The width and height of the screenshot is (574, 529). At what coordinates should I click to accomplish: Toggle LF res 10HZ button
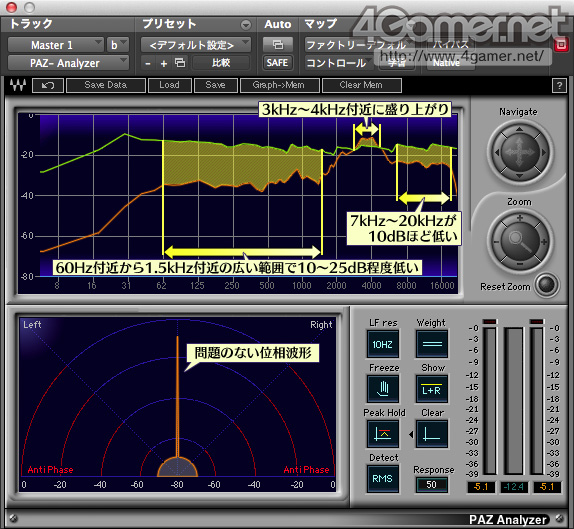[383, 344]
